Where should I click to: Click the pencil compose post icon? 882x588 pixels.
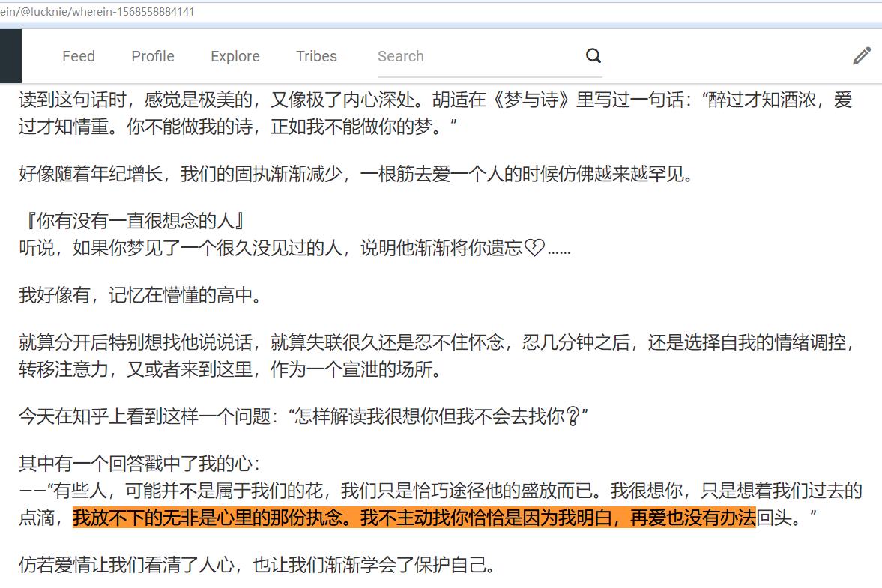861,56
